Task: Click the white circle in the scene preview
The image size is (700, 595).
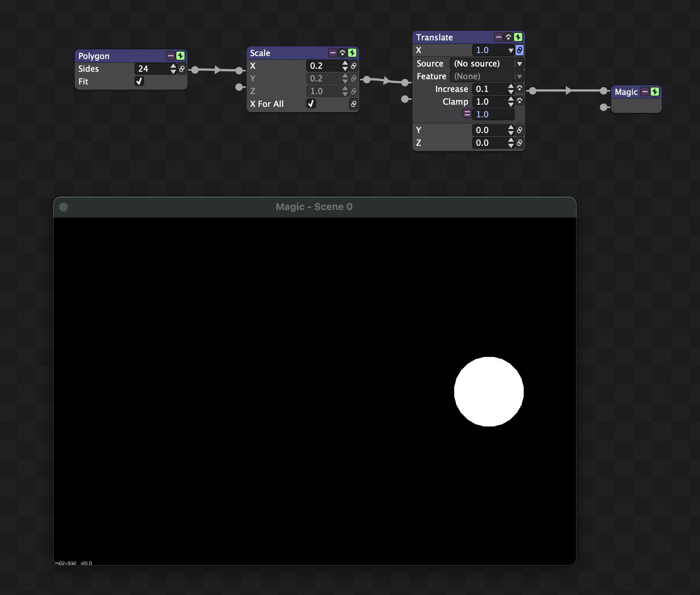Action: click(489, 392)
